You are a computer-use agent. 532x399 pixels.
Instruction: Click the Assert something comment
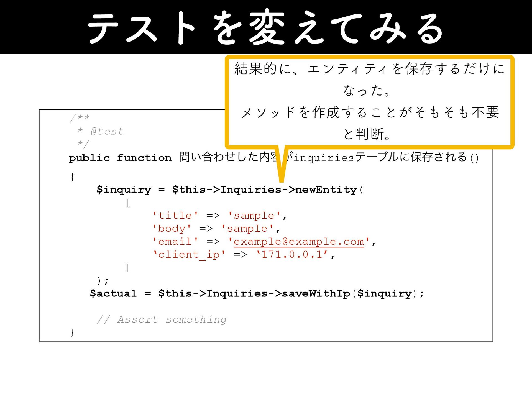pos(162,319)
